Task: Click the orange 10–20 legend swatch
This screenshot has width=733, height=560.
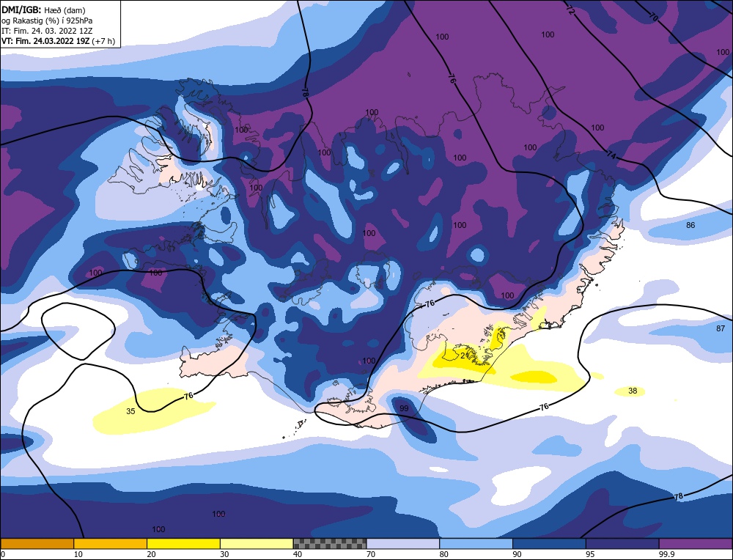Action: point(111,544)
